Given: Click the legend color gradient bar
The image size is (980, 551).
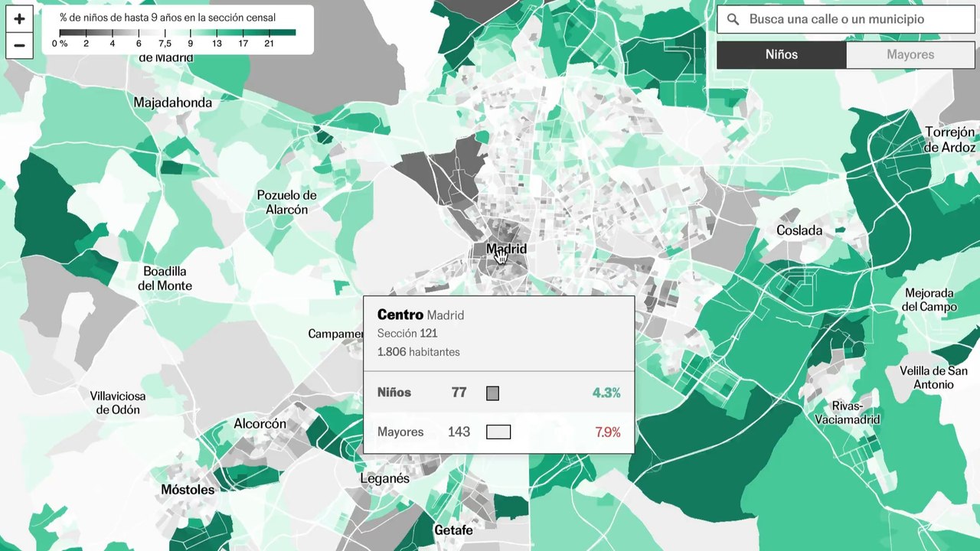Looking at the screenshot, I should (178, 33).
